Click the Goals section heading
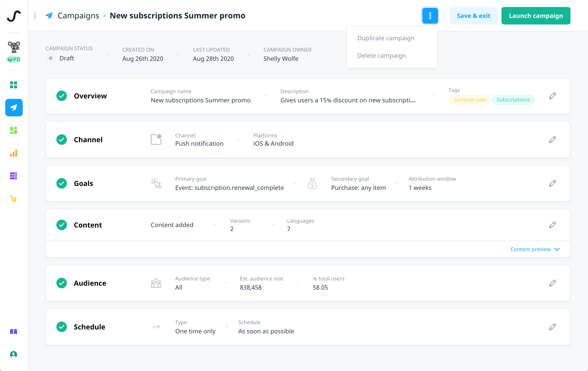Image resolution: width=588 pixels, height=371 pixels. [x=84, y=183]
